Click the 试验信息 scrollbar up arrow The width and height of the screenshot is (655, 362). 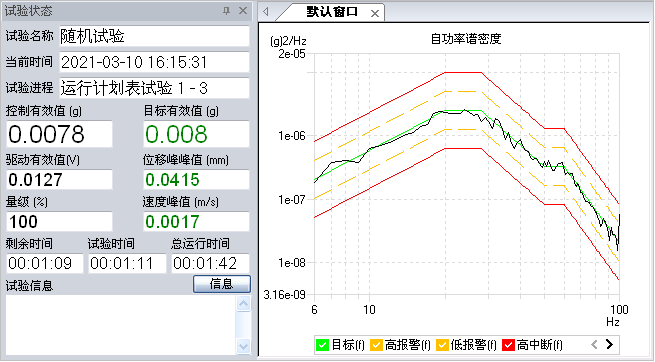pyautogui.click(x=243, y=304)
